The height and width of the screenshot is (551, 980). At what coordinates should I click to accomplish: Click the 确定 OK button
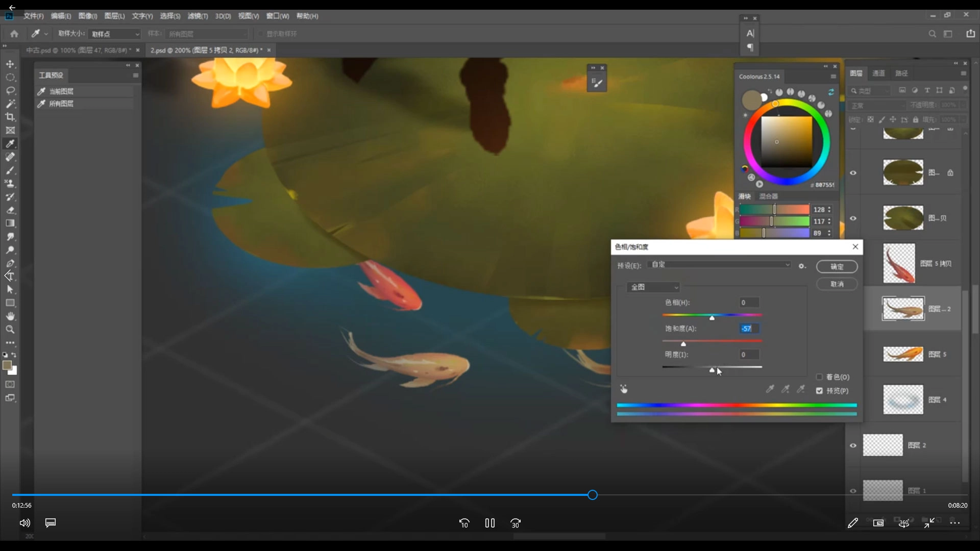[837, 267]
